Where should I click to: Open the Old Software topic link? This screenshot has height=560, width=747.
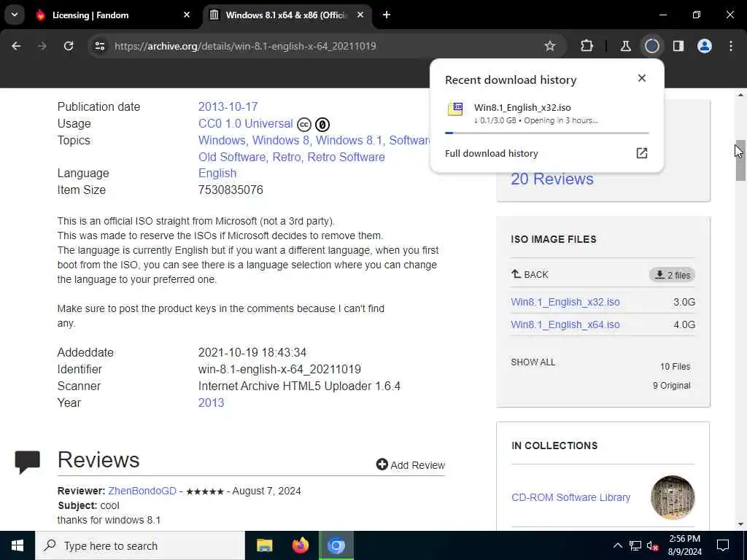click(232, 157)
